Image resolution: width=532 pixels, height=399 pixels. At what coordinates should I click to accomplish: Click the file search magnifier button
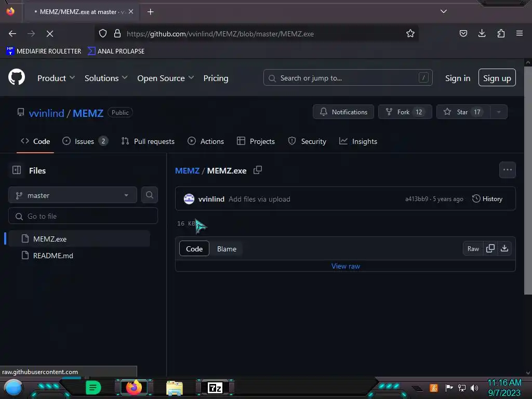coord(149,195)
